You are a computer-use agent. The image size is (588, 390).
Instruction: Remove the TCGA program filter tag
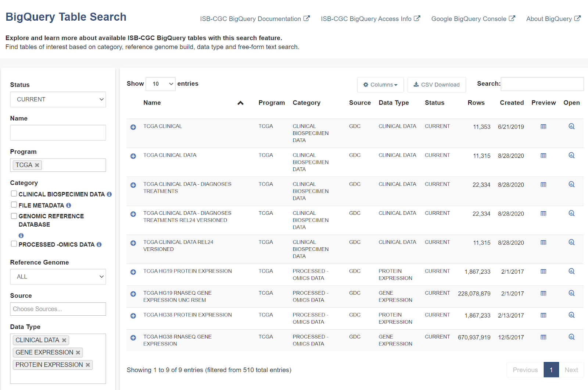click(x=37, y=165)
